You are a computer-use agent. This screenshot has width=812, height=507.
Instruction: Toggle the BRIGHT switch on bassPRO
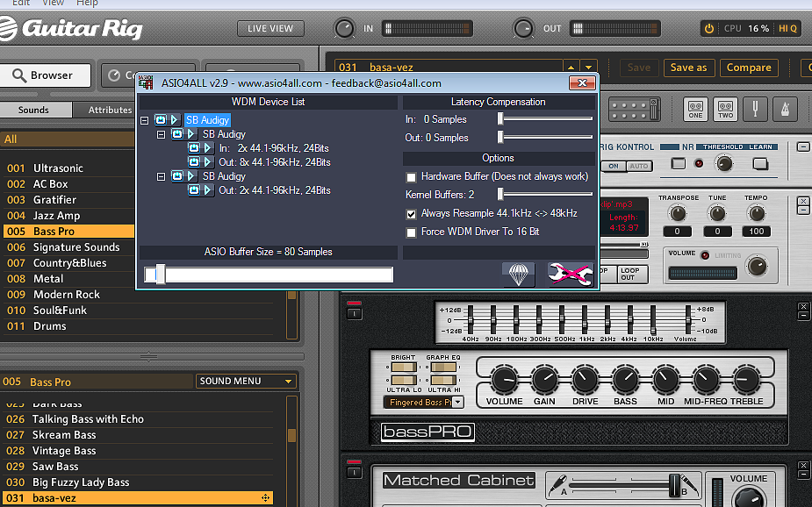pyautogui.click(x=404, y=368)
